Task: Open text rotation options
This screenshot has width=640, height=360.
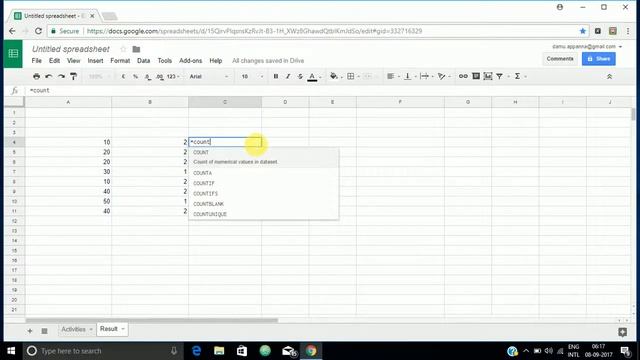Action: [x=441, y=76]
